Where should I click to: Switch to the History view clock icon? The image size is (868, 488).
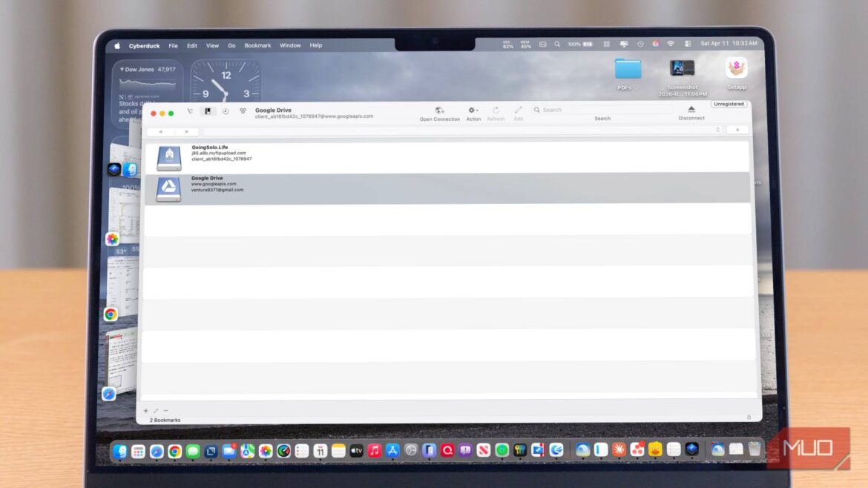point(225,110)
